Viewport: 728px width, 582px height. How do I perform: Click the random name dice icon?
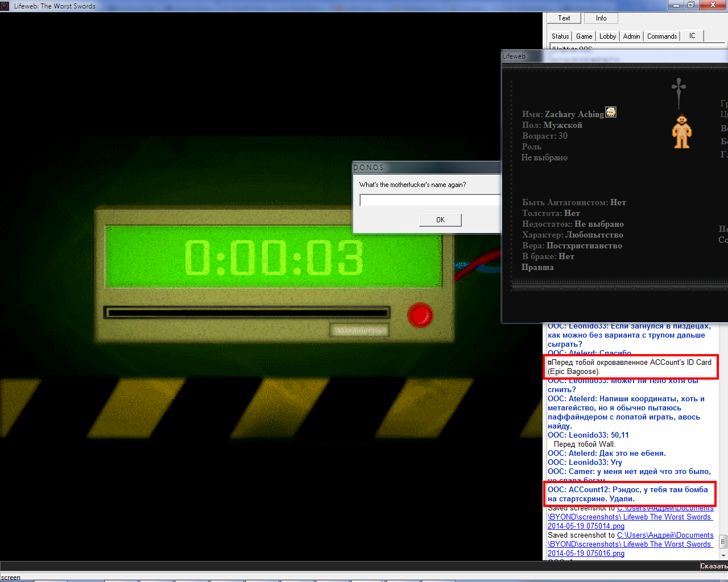point(610,112)
